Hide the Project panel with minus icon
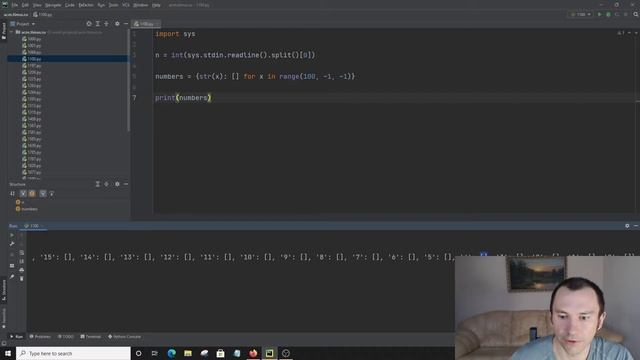This screenshot has width=640, height=360. pos(126,24)
